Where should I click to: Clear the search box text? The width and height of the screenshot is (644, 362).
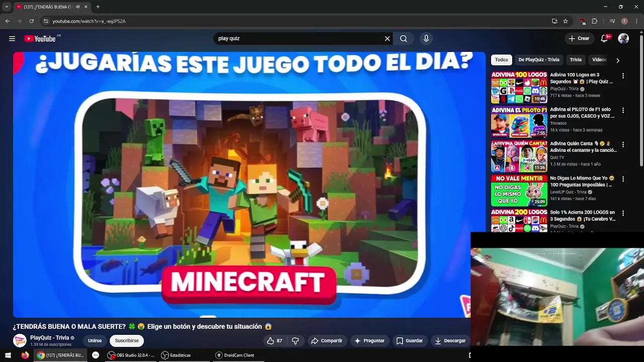[387, 39]
